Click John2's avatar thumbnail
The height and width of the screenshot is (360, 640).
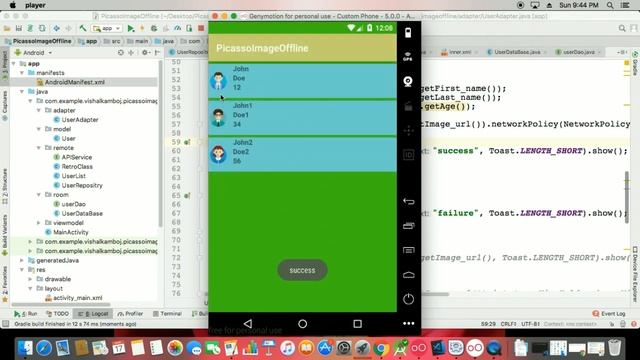click(x=218, y=154)
